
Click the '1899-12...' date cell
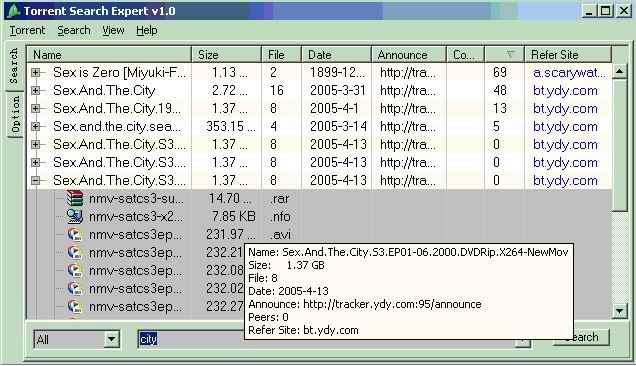coord(337,73)
